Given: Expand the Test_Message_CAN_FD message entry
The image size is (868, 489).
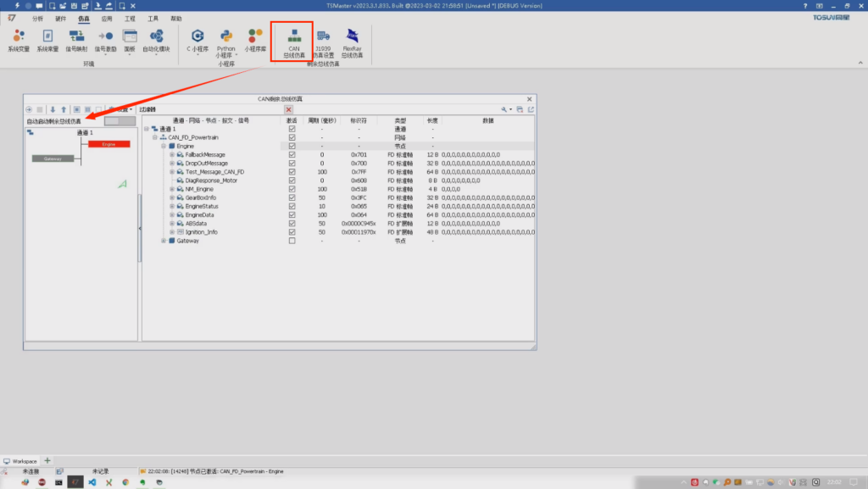Looking at the screenshot, I should click(172, 172).
